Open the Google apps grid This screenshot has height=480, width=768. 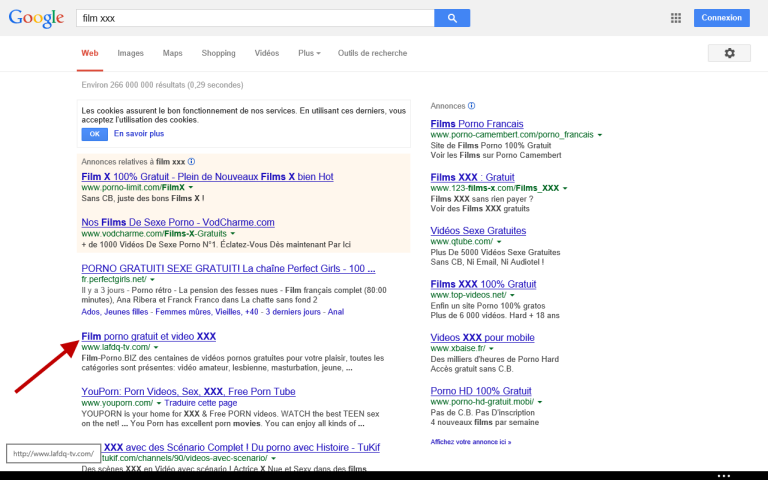tap(675, 18)
